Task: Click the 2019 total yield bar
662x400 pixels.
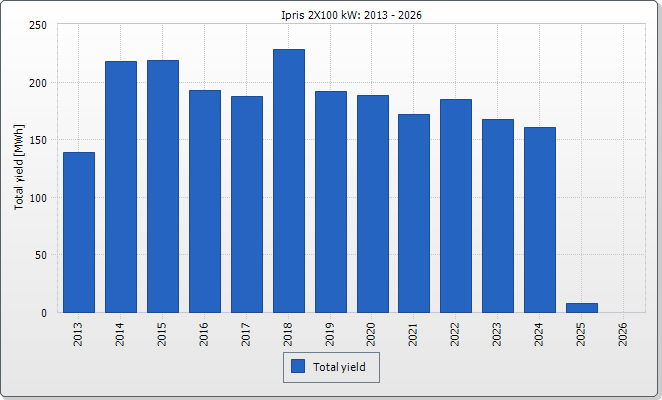Action: click(331, 202)
